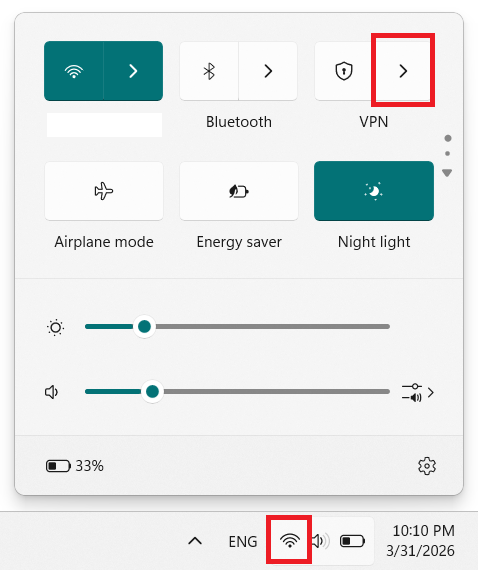The width and height of the screenshot is (478, 570).
Task: Go to next quick settings page arrow
Action: 447,173
